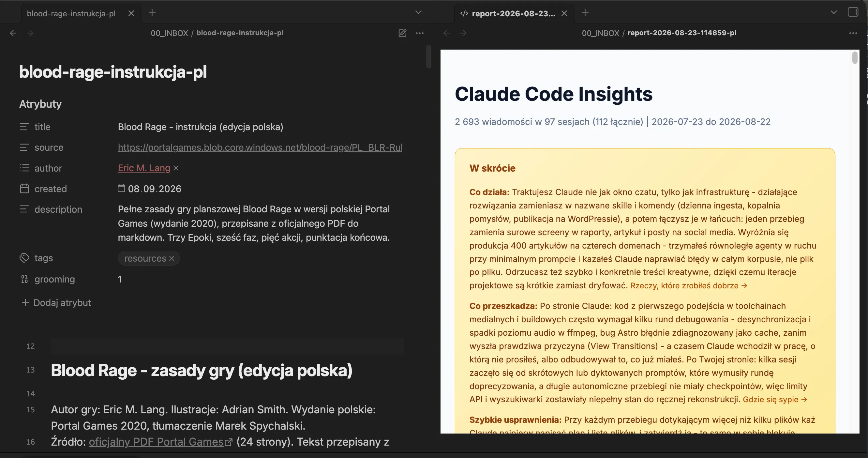The height and width of the screenshot is (458, 868).
Task: Expand the right pane tab list chevron
Action: click(834, 12)
